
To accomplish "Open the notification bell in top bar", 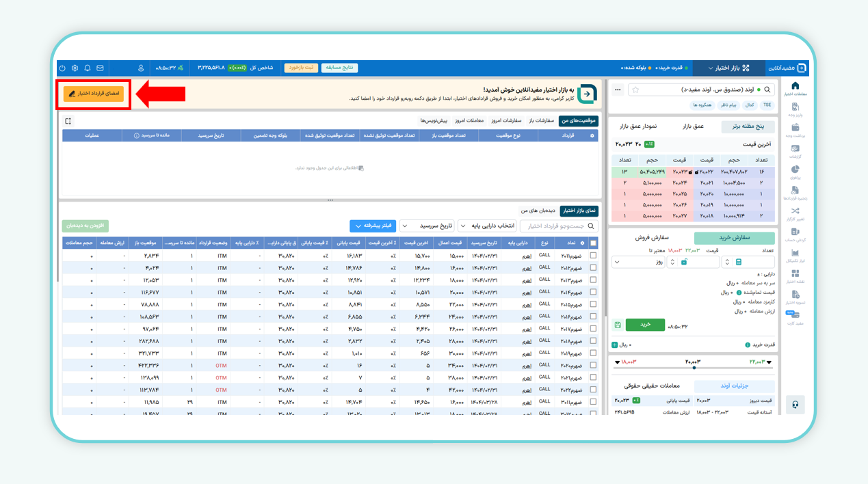I will pyautogui.click(x=87, y=68).
